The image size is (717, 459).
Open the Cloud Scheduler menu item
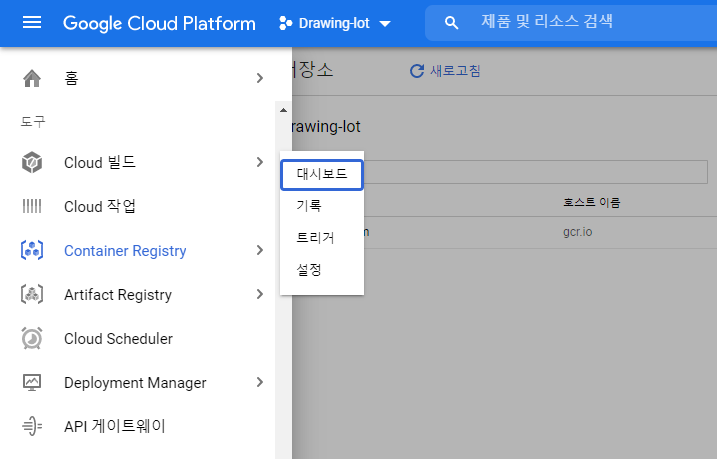click(x=138, y=338)
